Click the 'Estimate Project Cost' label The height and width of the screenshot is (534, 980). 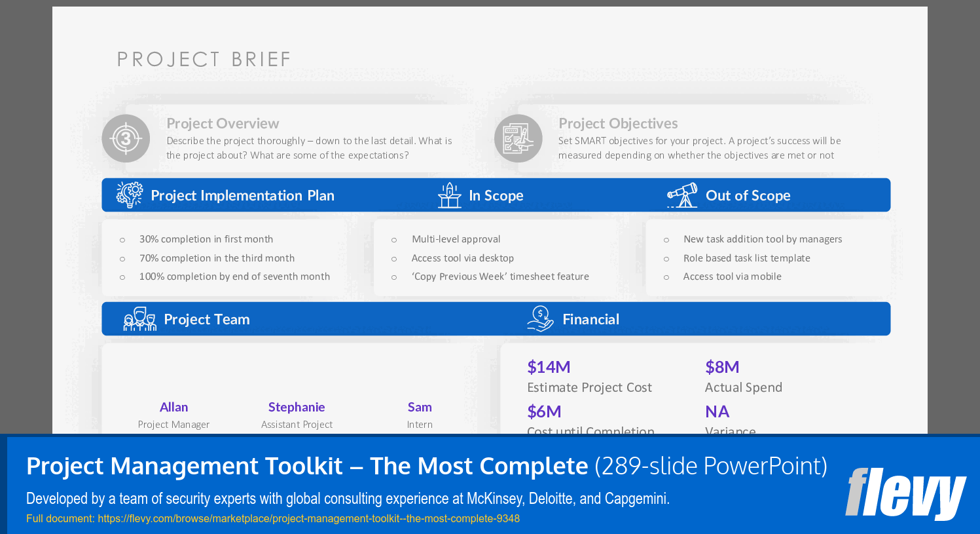coord(589,387)
